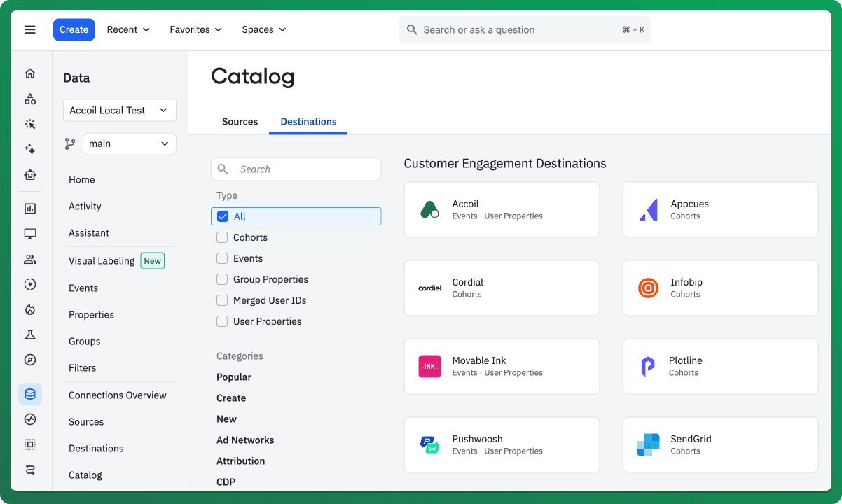Image resolution: width=842 pixels, height=504 pixels.
Task: Check the Events type checkbox
Action: [222, 258]
